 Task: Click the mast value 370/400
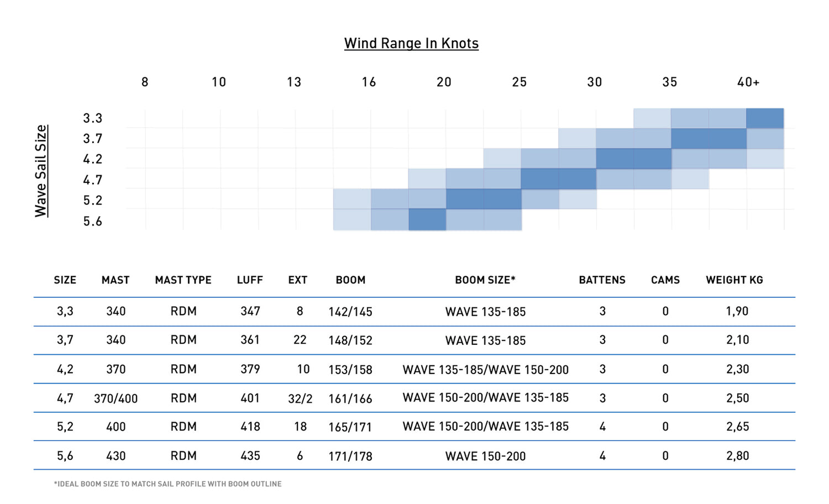coord(116,398)
